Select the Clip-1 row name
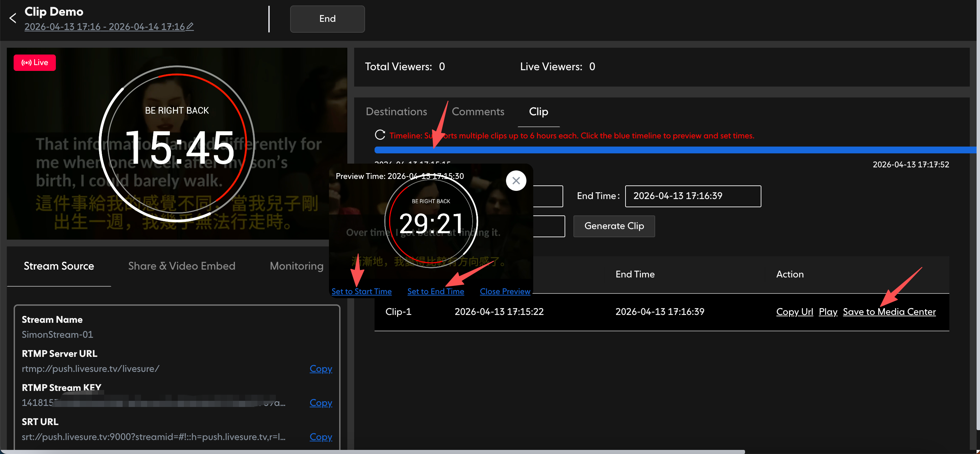This screenshot has width=980, height=454. [398, 312]
